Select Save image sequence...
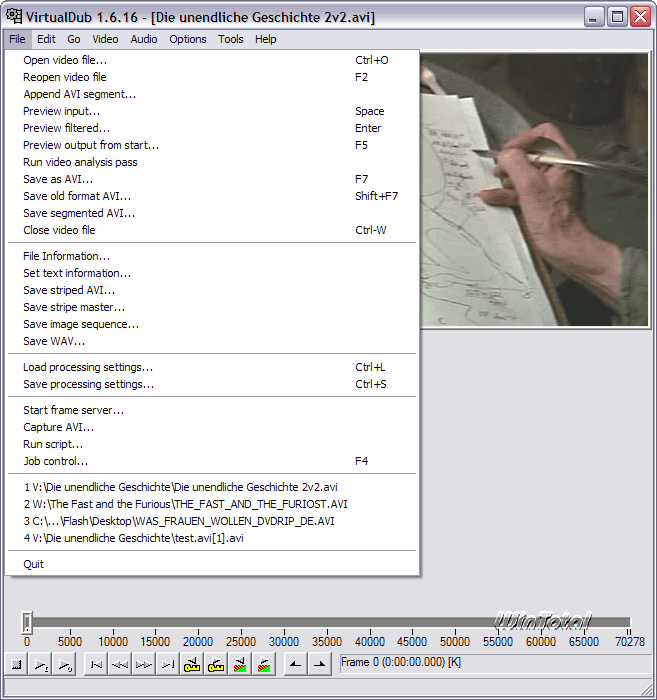Viewport: 657px width, 700px height. pos(212,324)
